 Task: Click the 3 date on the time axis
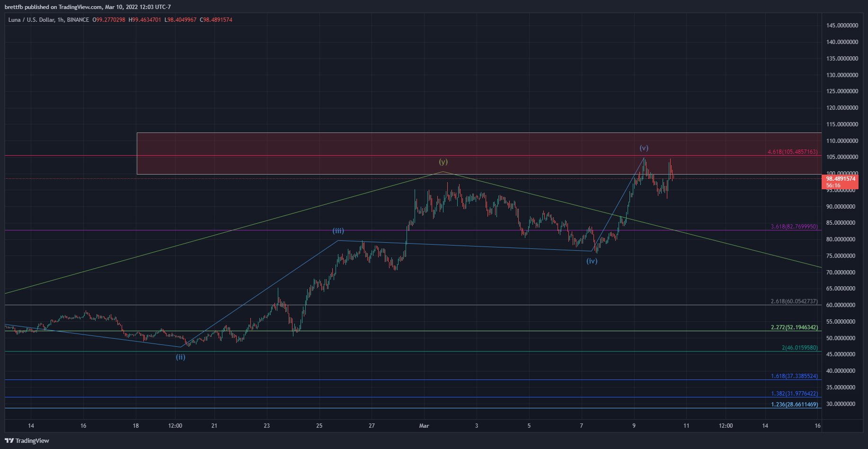(477, 426)
